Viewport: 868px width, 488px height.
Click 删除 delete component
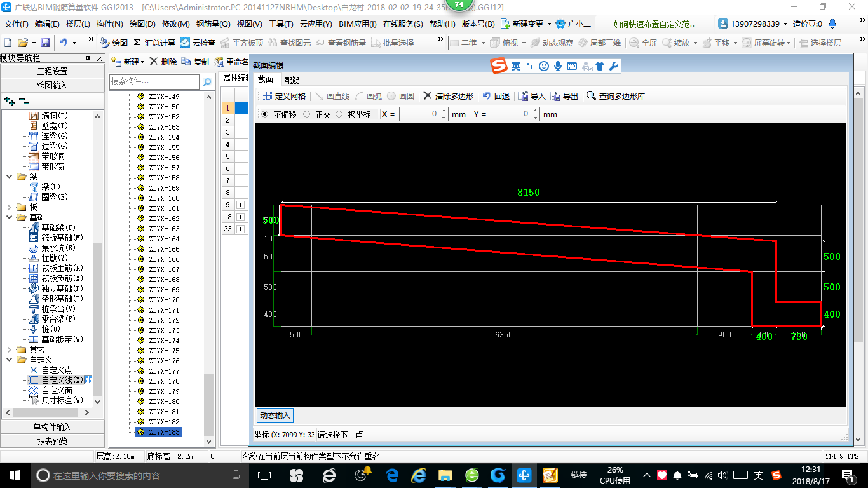click(x=163, y=62)
